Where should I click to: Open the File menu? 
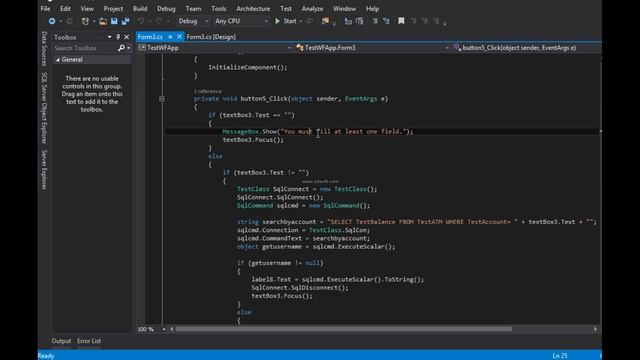click(45, 9)
